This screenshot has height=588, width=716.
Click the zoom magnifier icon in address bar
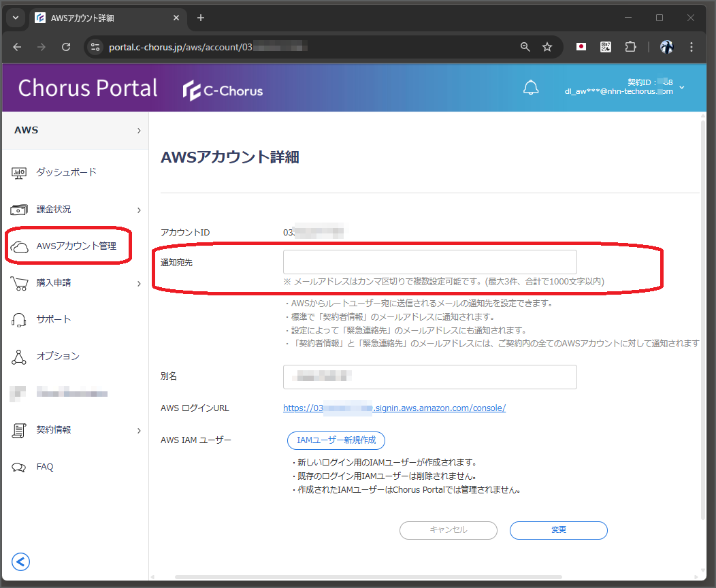pyautogui.click(x=525, y=47)
